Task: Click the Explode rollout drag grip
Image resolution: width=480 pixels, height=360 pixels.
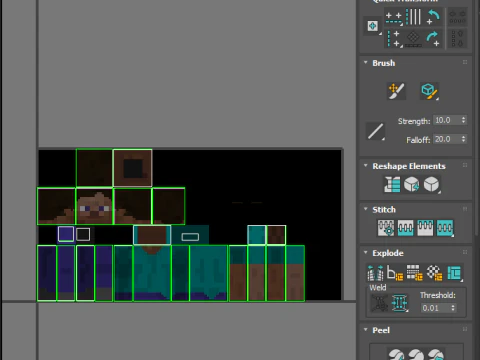Action: click(465, 252)
